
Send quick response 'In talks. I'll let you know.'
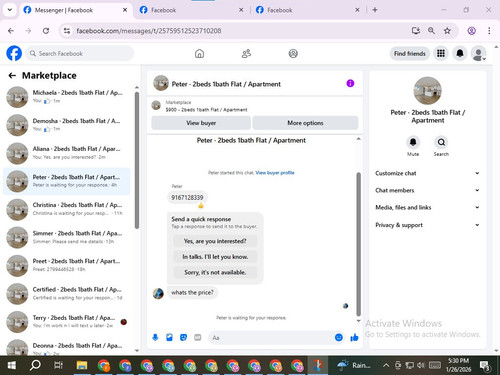[x=215, y=257]
